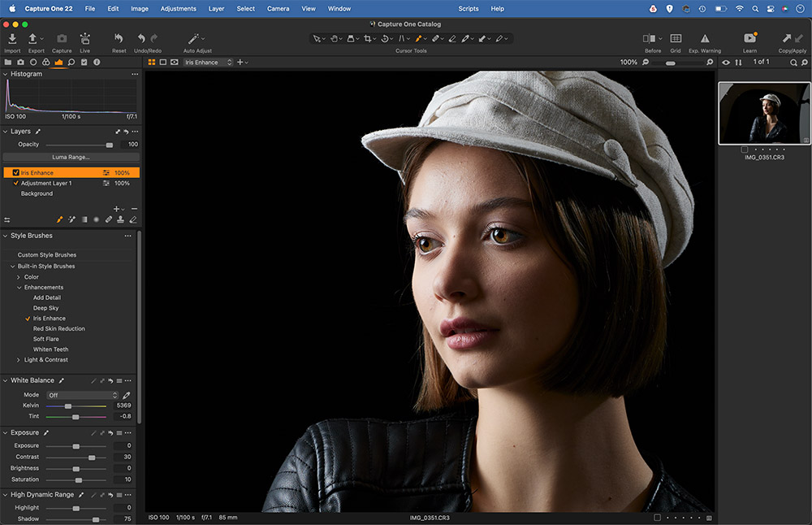Click the Kelvin slider handle
Screen dimensions: 812x525
pyautogui.click(x=68, y=406)
